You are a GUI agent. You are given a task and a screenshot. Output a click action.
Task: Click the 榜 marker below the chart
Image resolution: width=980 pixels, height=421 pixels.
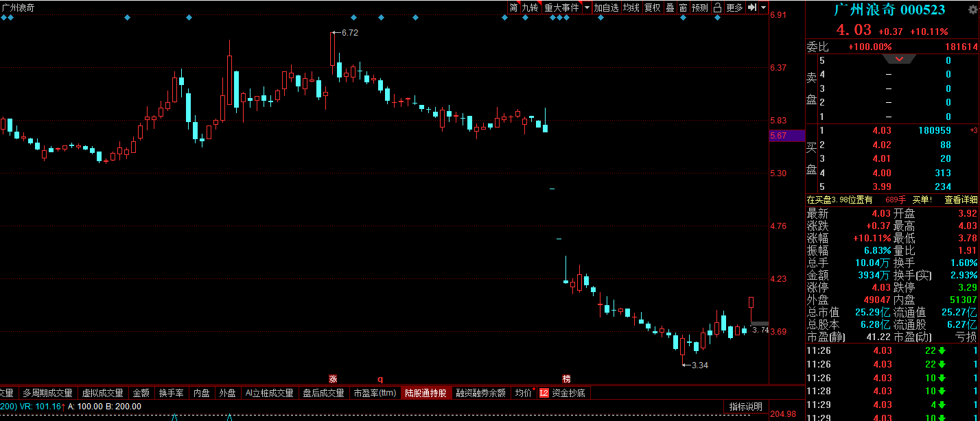[x=566, y=378]
